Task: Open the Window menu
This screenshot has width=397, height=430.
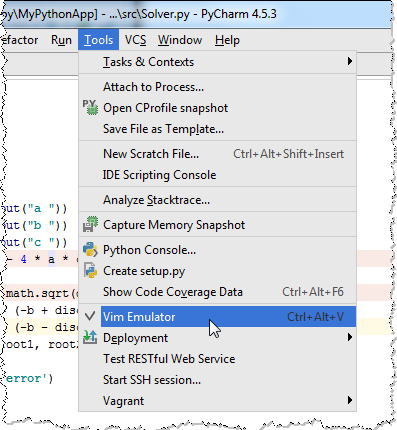Action: coord(180,40)
